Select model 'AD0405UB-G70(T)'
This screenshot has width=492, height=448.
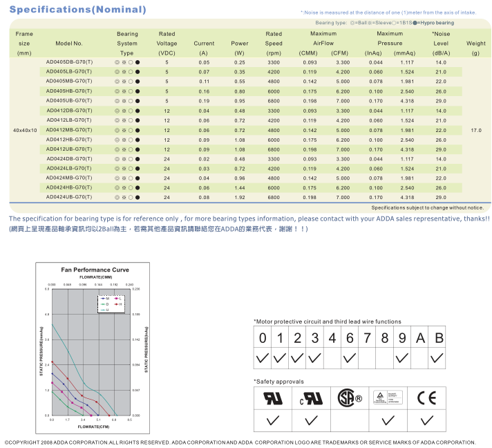point(69,100)
